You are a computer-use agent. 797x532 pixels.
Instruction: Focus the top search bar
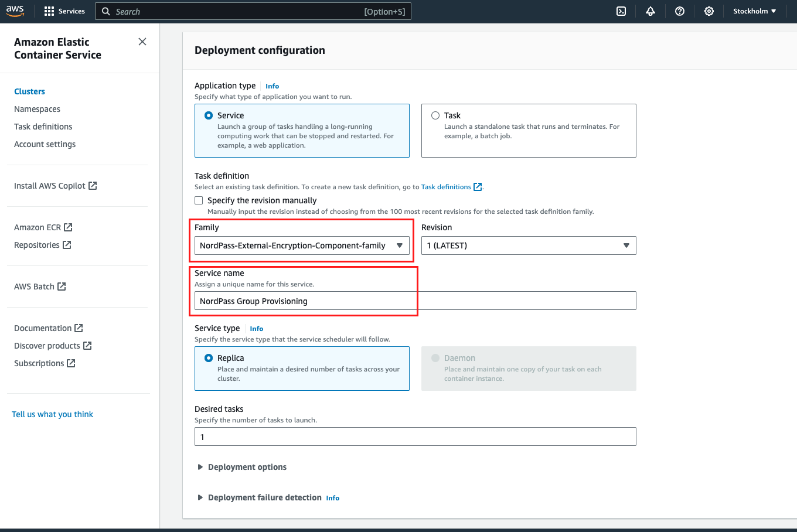coord(253,11)
